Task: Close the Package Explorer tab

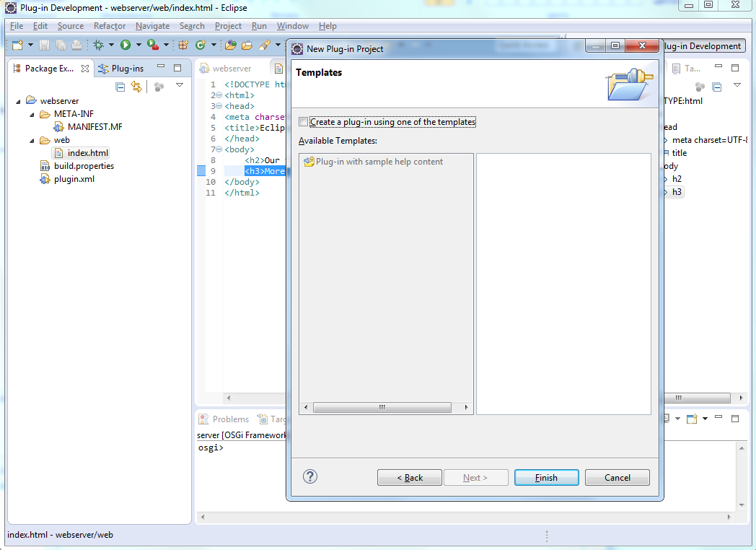Action: 85,69
